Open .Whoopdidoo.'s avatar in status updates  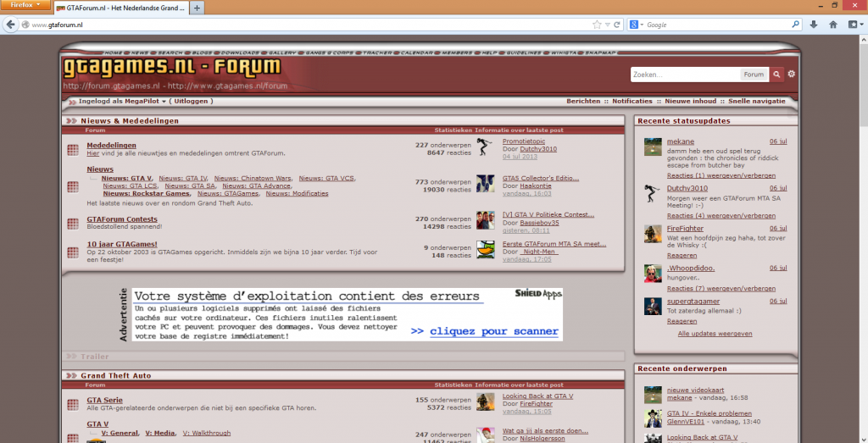(x=653, y=274)
